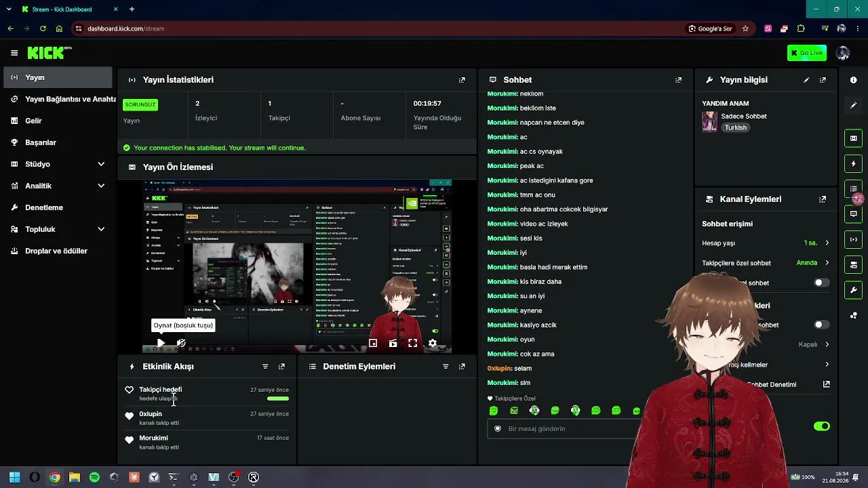Image resolution: width=868 pixels, height=488 pixels.
Task: Open Başarılar in the sidebar
Action: 58,142
